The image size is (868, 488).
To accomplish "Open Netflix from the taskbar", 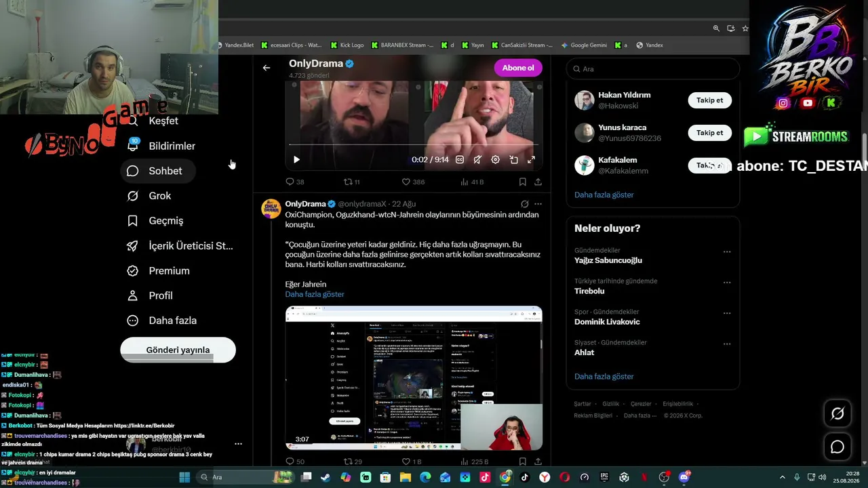I will click(x=645, y=477).
